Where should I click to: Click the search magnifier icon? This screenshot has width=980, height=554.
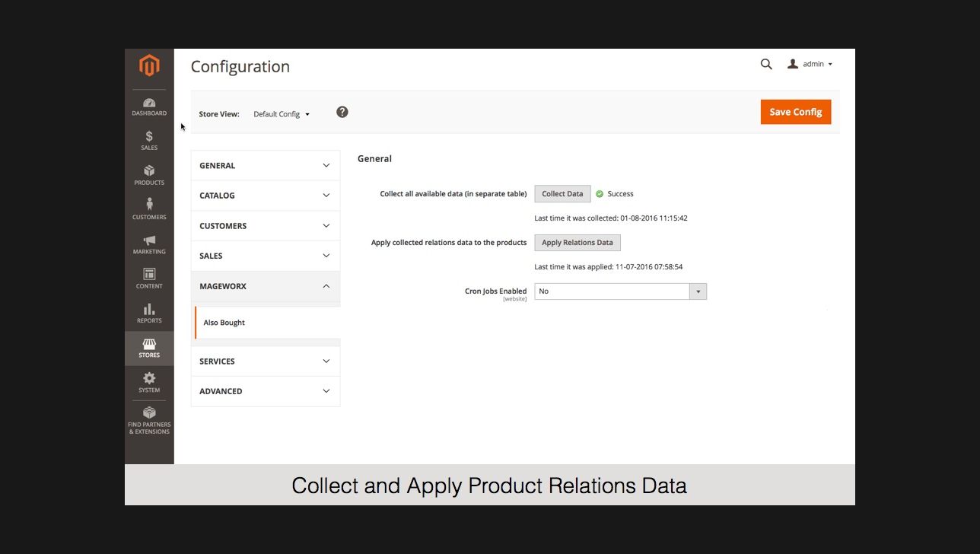tap(766, 65)
